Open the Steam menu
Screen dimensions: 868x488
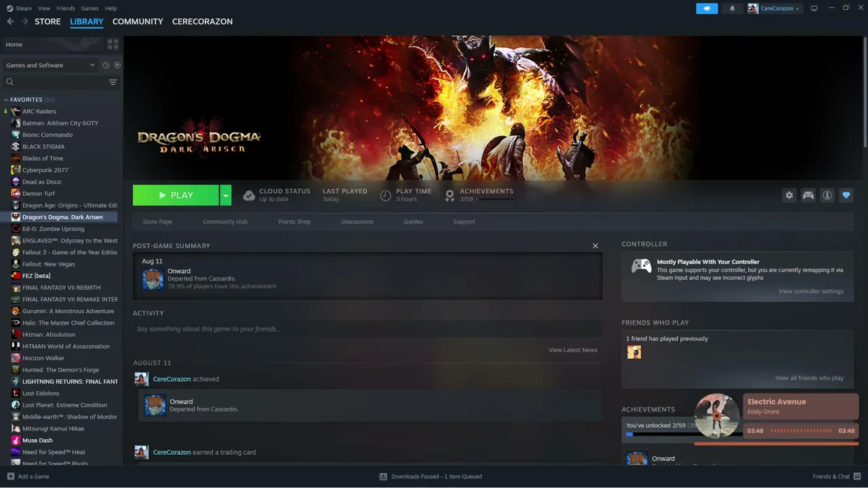19,8
